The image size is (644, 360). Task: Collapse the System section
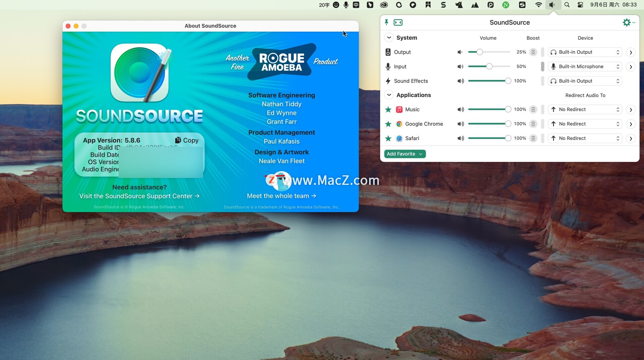389,38
